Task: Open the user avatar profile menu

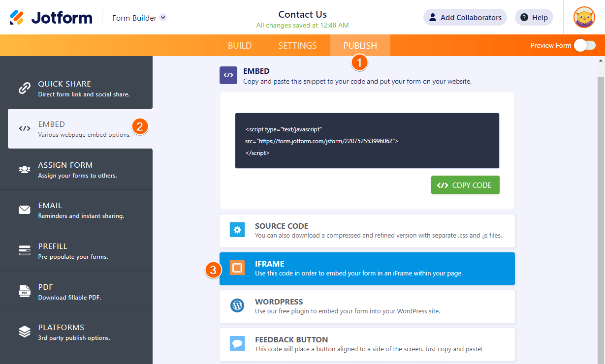Action: pyautogui.click(x=584, y=18)
